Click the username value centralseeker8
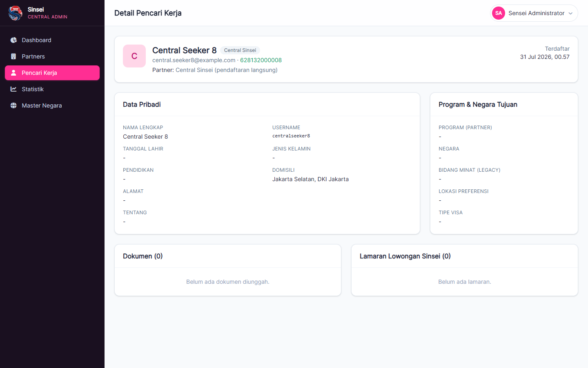The image size is (588, 368). click(291, 136)
